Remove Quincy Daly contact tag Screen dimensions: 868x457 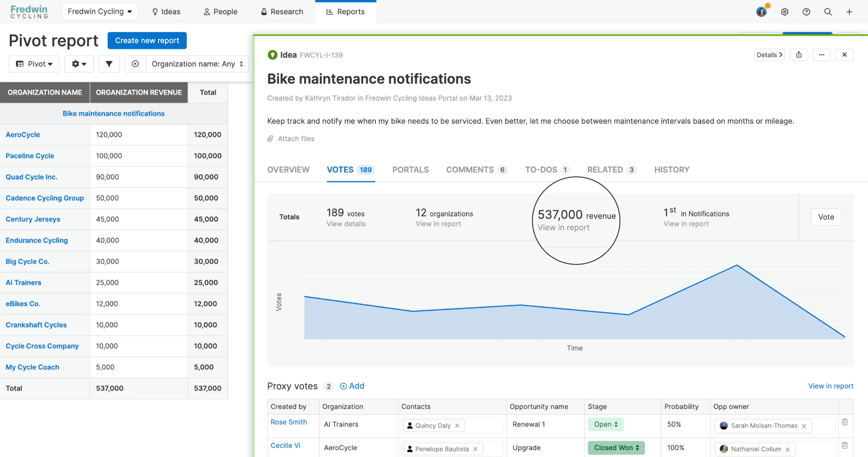point(457,426)
